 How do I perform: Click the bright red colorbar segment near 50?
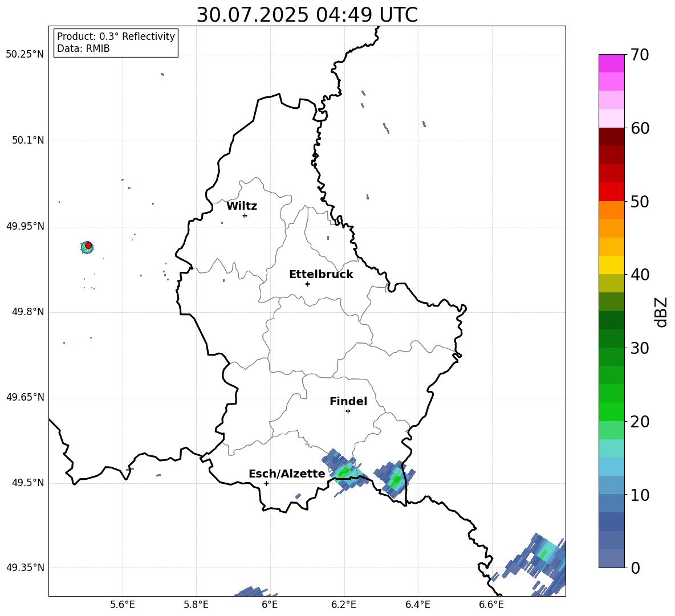pos(611,192)
